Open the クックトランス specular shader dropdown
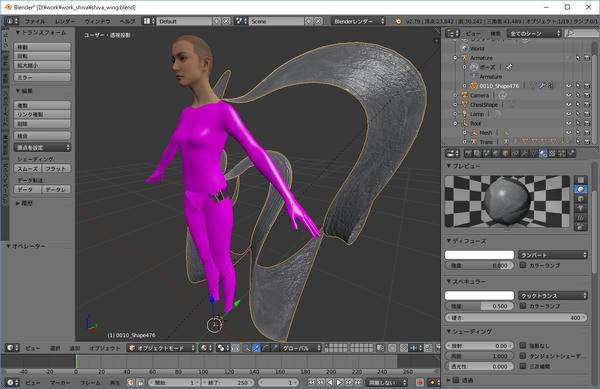This screenshot has height=389, width=600. pos(553,296)
